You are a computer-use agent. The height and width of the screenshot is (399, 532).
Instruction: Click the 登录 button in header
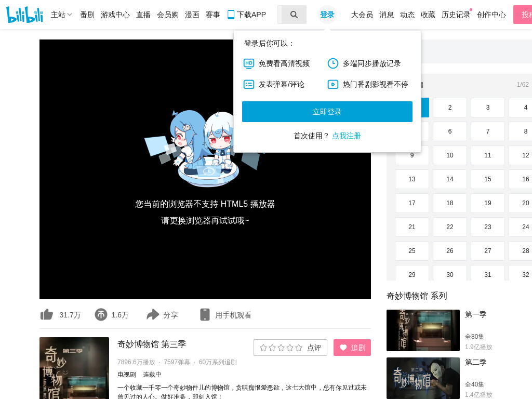pos(327,15)
